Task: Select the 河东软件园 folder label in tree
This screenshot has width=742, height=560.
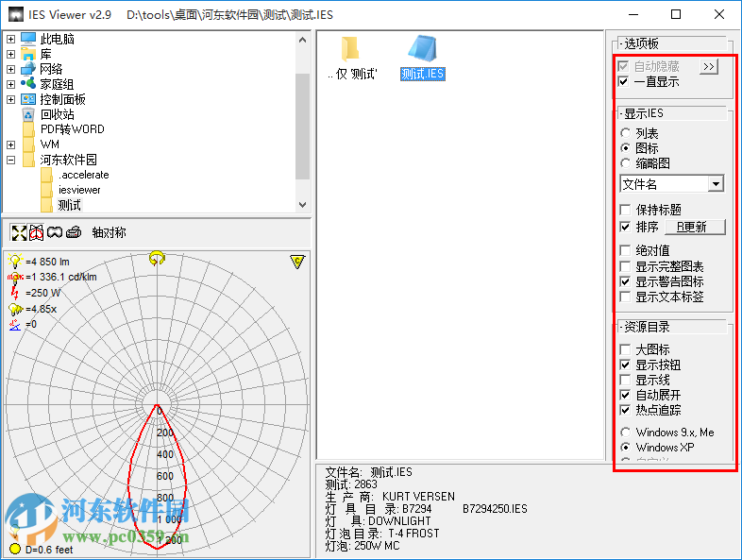Action: click(68, 160)
